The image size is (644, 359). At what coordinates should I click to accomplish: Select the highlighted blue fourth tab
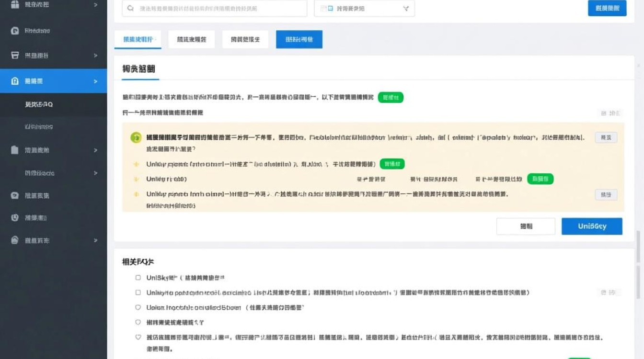[x=299, y=39]
